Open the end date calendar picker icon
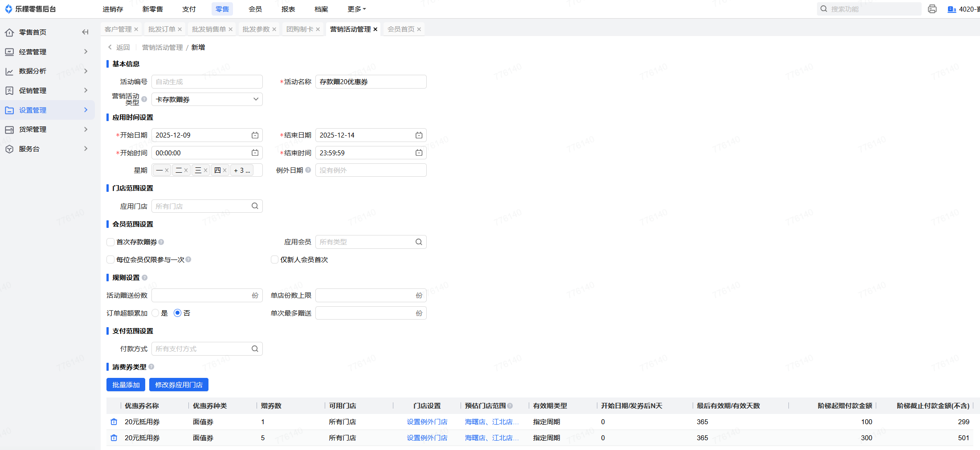This screenshot has height=450, width=980. [x=419, y=135]
